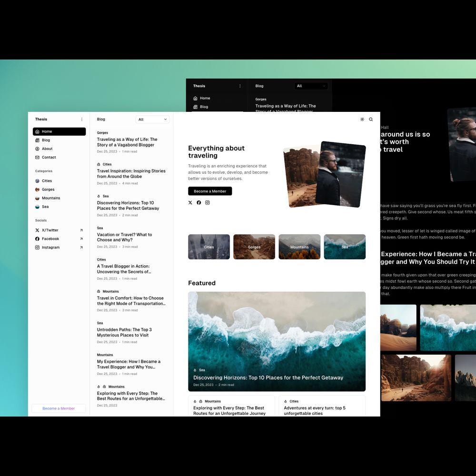Open dark theme Thesis three-dot menu

(240, 86)
